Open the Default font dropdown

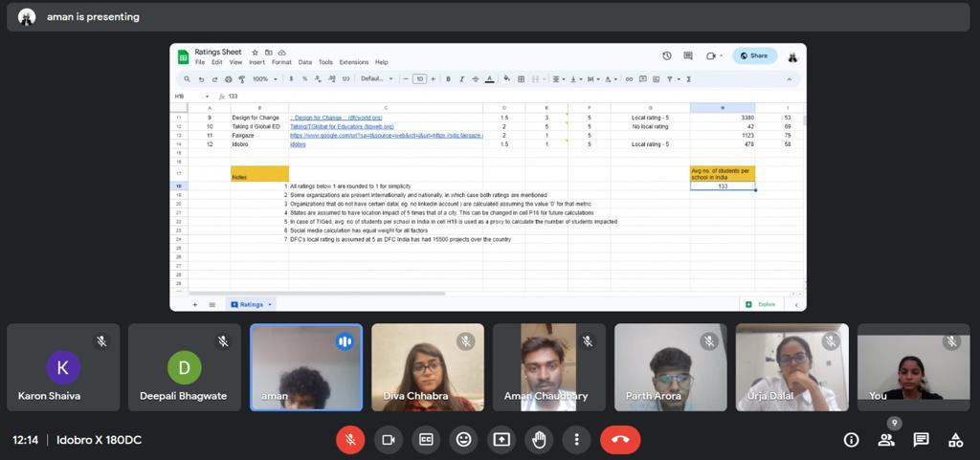click(377, 79)
